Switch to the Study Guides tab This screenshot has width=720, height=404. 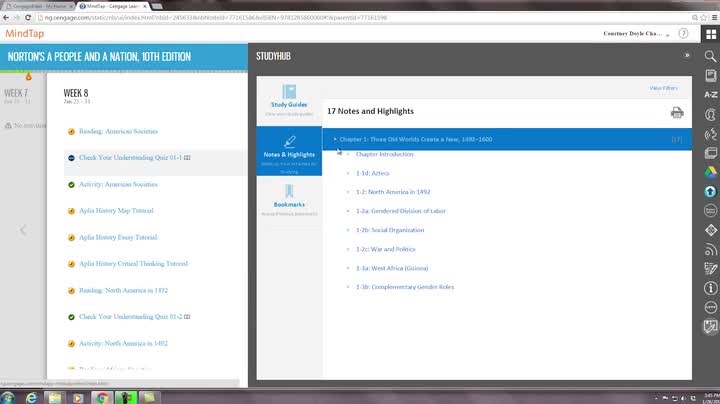[x=289, y=101]
